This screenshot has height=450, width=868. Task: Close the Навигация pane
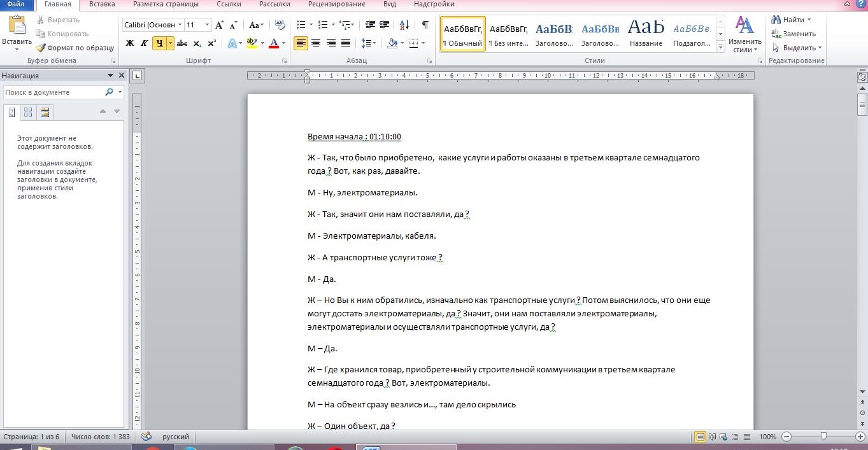[x=121, y=75]
